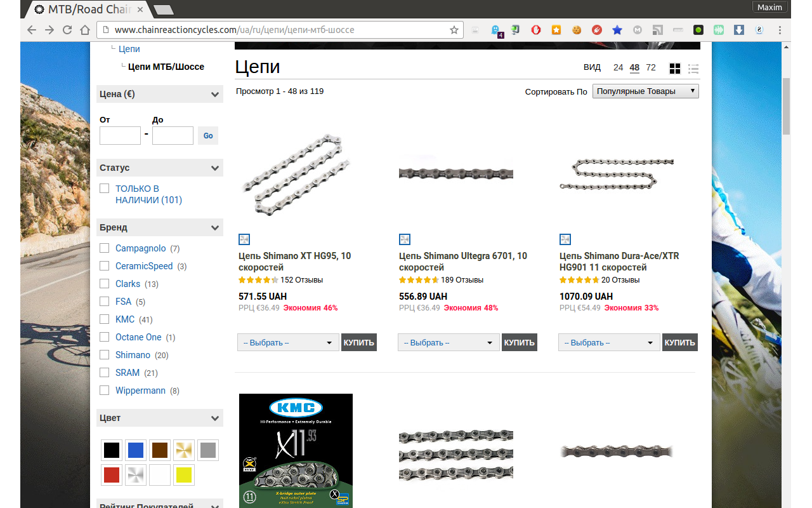Open the grey M circle extension
The width and height of the screenshot is (812, 508).
point(638,30)
